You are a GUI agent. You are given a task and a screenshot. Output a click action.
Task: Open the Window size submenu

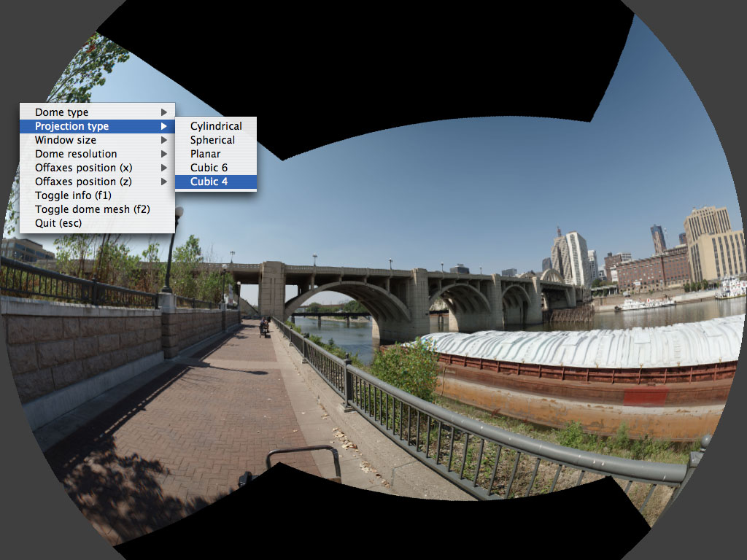coord(97,140)
